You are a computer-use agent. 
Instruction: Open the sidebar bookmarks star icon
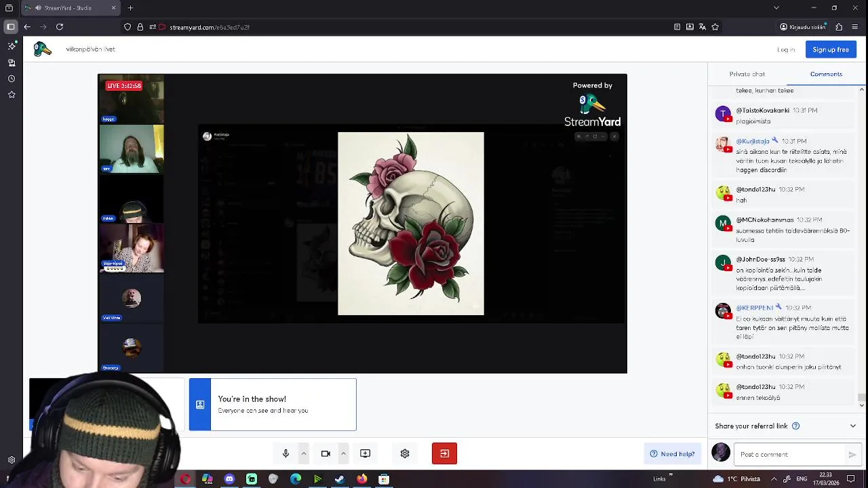point(12,95)
